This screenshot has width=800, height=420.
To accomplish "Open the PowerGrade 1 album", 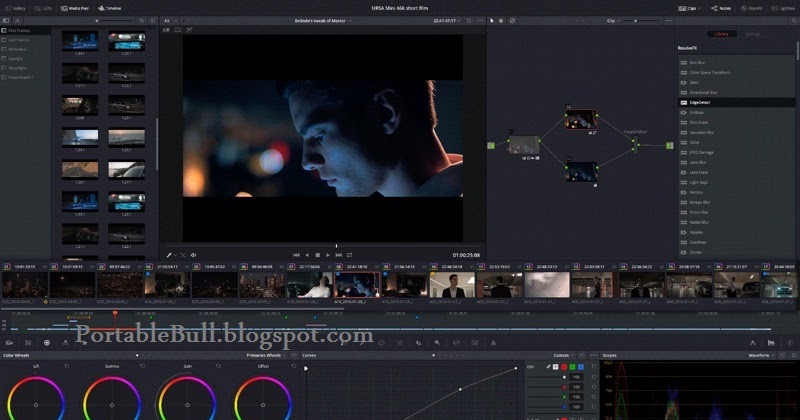I will tap(26, 77).
